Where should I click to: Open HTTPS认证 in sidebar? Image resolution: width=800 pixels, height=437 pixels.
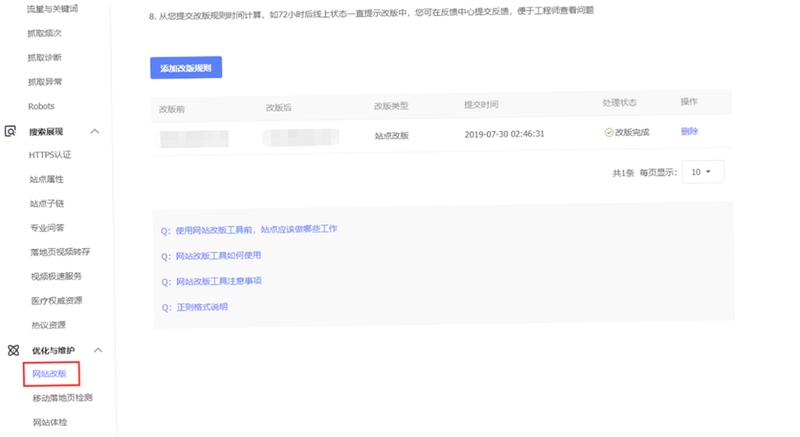click(50, 155)
